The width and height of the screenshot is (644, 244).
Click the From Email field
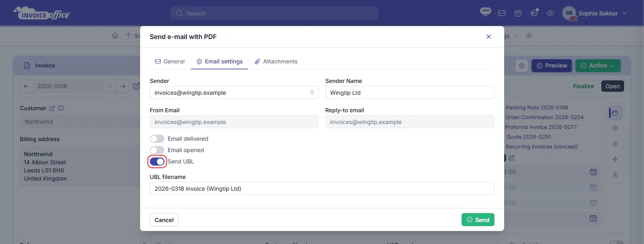pyautogui.click(x=234, y=122)
